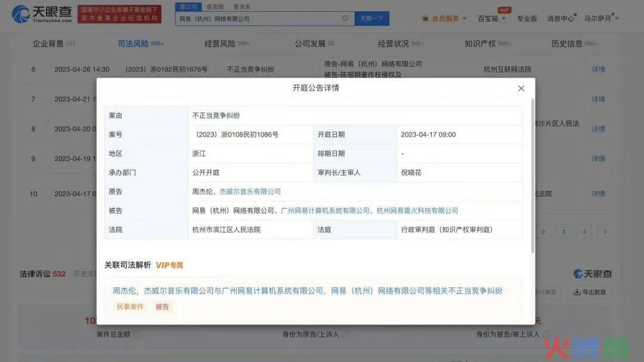Click the info icon beside 身份为原告/上诉人

point(345,335)
